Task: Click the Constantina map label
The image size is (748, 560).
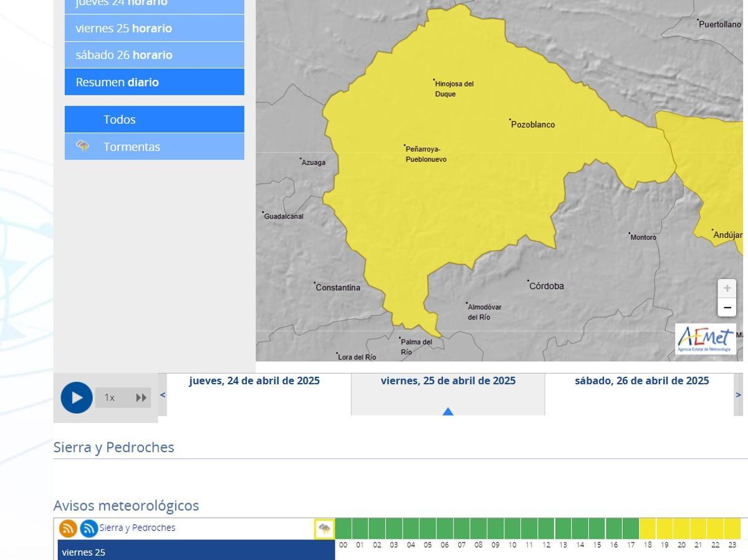Action: [x=337, y=287]
